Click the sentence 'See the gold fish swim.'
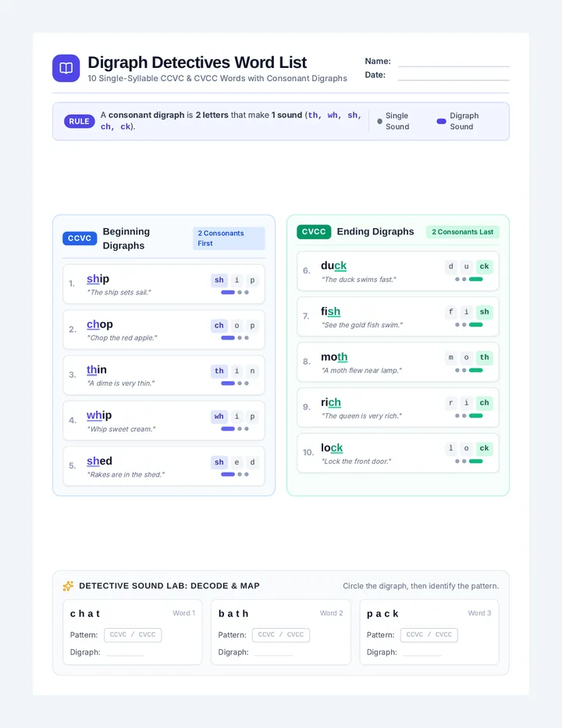562x728 pixels. (x=362, y=325)
